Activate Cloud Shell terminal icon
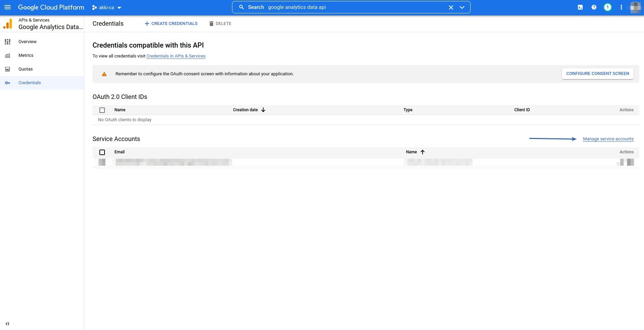 (580, 7)
